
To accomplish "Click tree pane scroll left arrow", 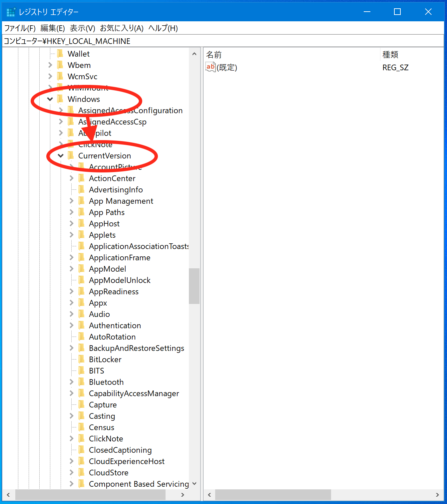I will tap(8, 495).
